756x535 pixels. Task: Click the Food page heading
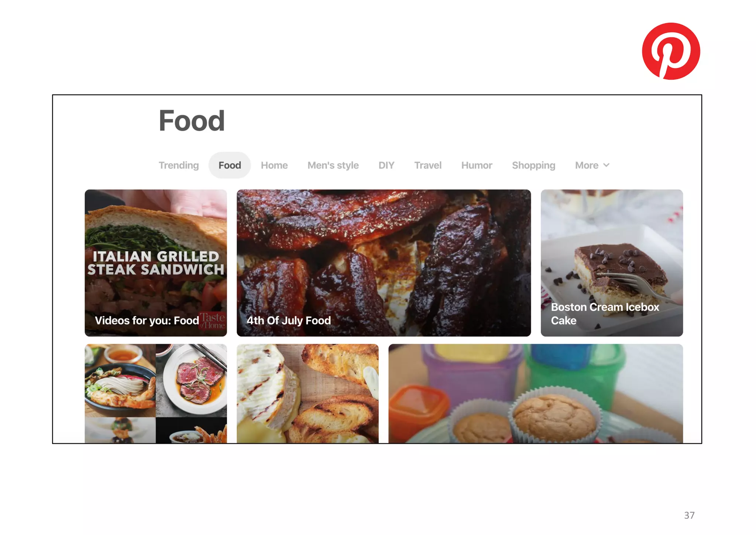[x=192, y=120]
